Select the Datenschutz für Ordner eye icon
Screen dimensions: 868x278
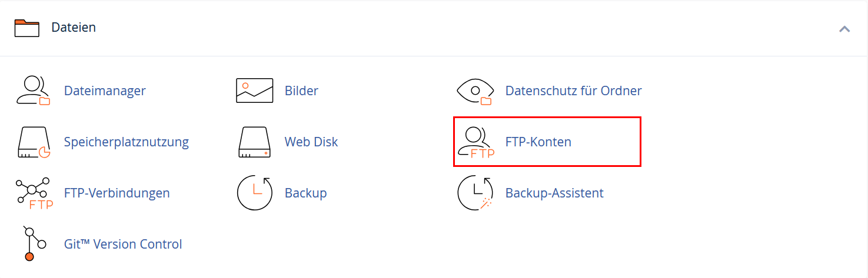tap(475, 91)
